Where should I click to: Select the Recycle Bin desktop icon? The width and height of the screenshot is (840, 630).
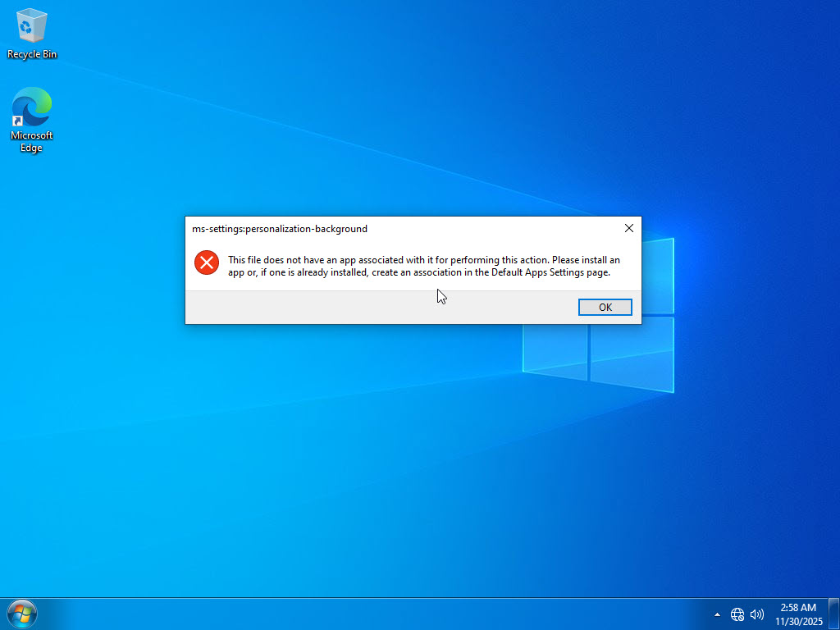pyautogui.click(x=32, y=25)
